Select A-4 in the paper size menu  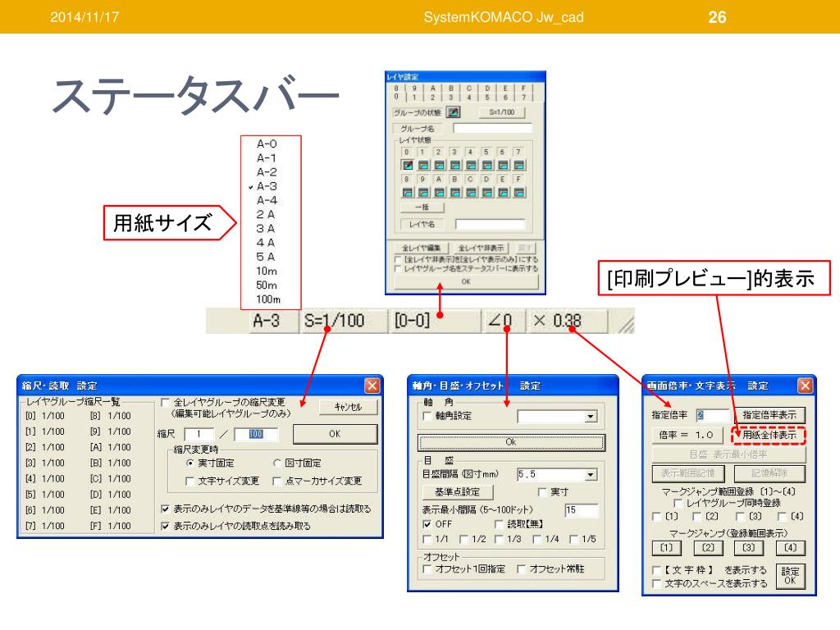pyautogui.click(x=267, y=200)
